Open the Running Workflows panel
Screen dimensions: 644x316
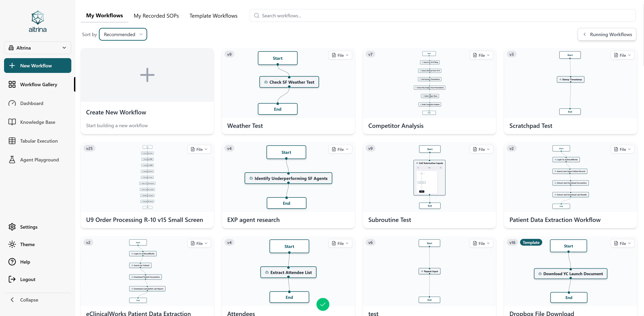pos(607,34)
